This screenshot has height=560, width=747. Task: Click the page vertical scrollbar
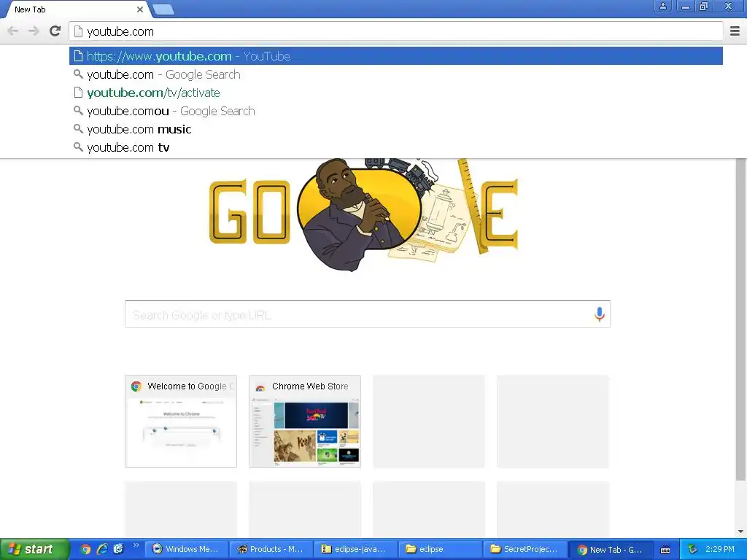pyautogui.click(x=740, y=319)
